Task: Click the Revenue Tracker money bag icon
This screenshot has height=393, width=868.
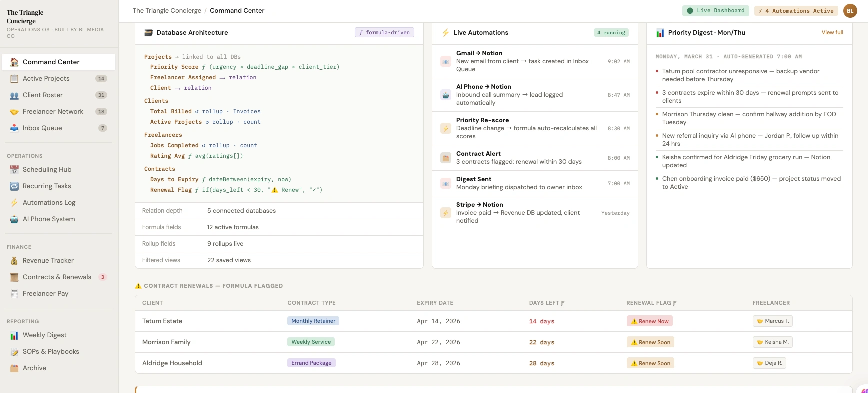Action: point(14,261)
